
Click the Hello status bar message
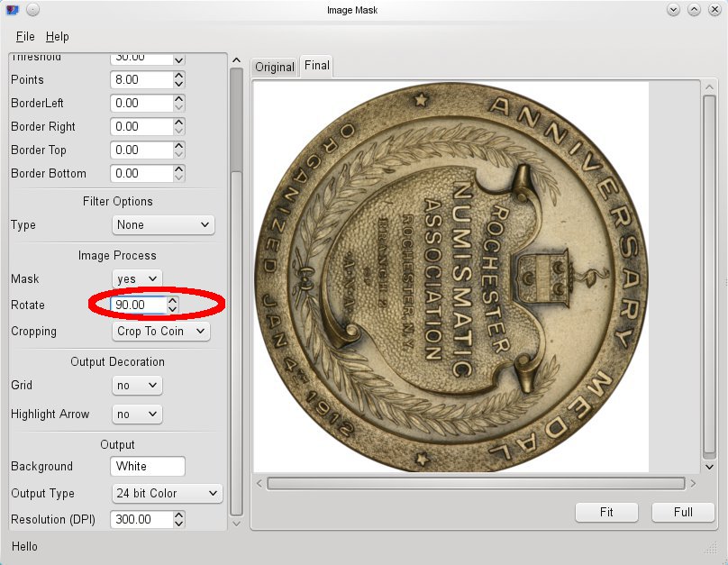(24, 546)
